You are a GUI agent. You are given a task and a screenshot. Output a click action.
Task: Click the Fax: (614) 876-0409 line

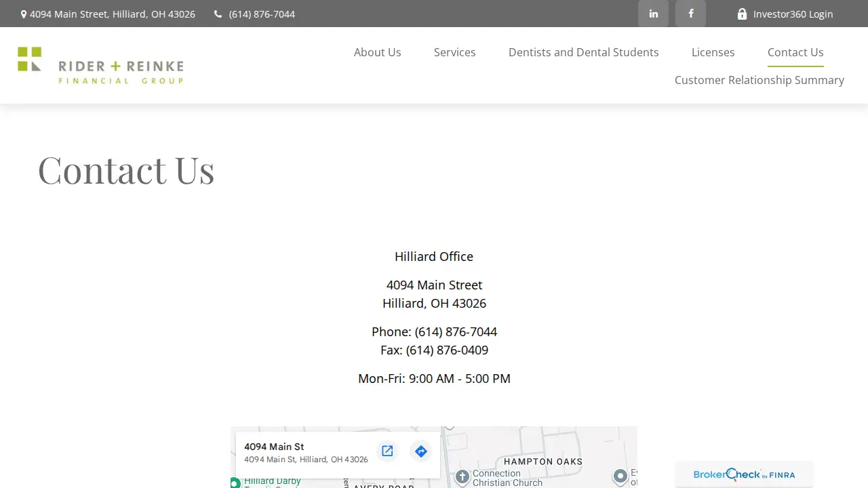pyautogui.click(x=434, y=350)
